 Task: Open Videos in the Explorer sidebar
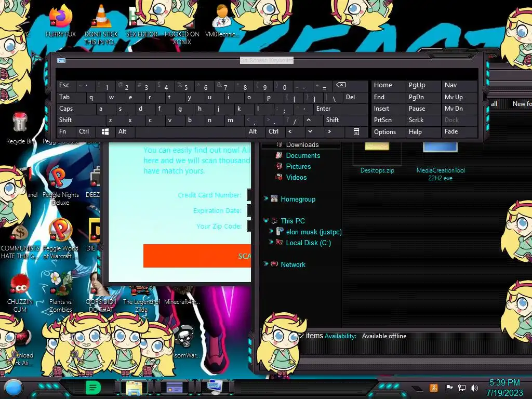click(296, 177)
